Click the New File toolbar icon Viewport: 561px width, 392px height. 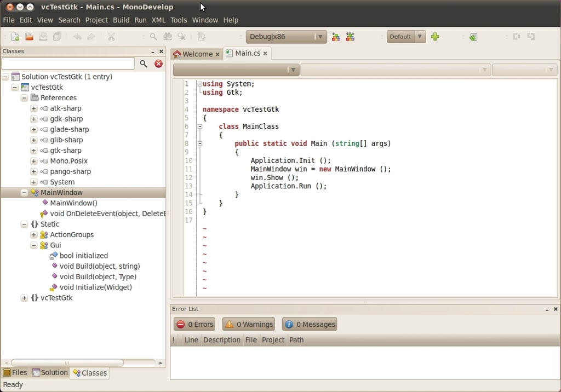click(15, 37)
